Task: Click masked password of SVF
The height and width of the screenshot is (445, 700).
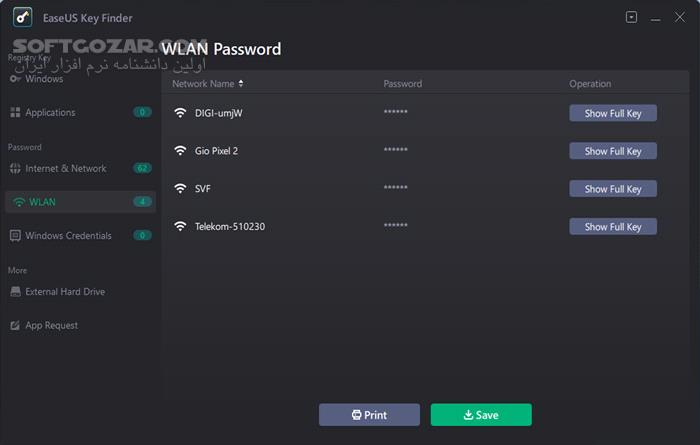Action: (x=396, y=187)
